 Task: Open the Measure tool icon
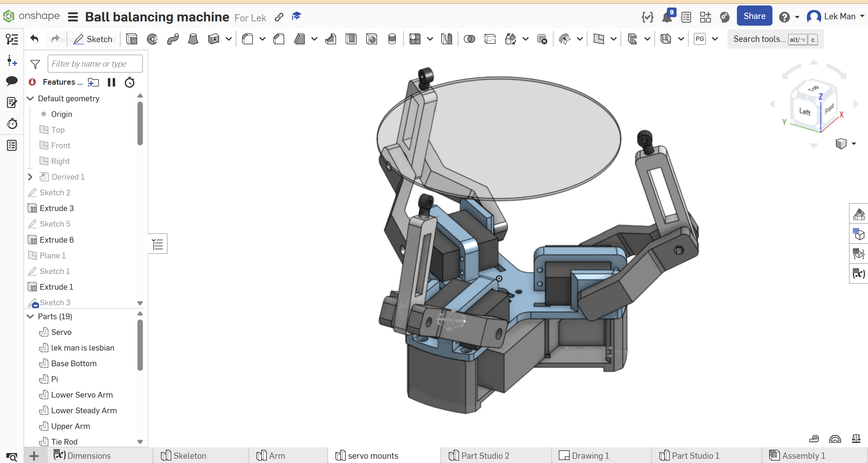click(x=814, y=438)
